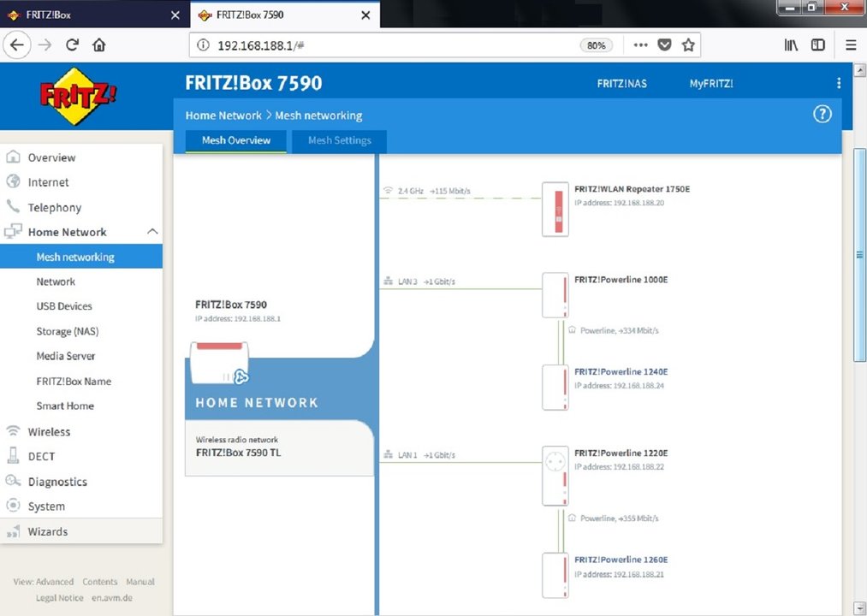Open the Manual footer link
The height and width of the screenshot is (616, 867).
point(140,582)
